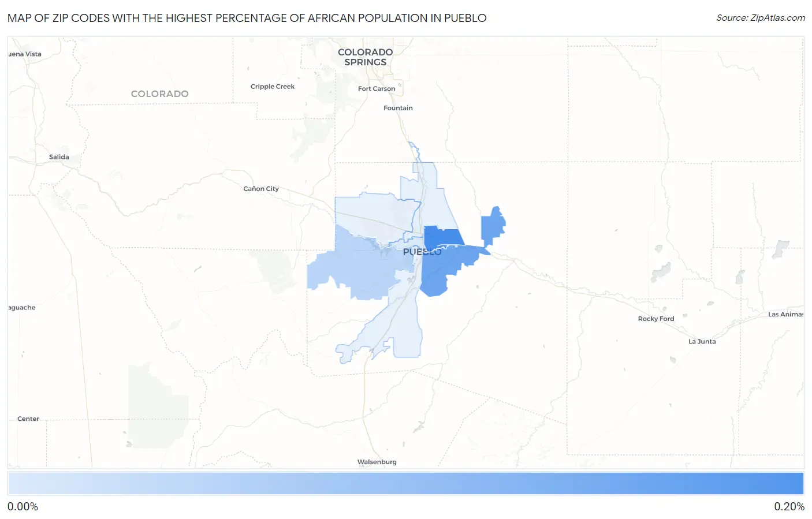Click the Fountain town label
The height and width of the screenshot is (519, 812).
click(398, 108)
